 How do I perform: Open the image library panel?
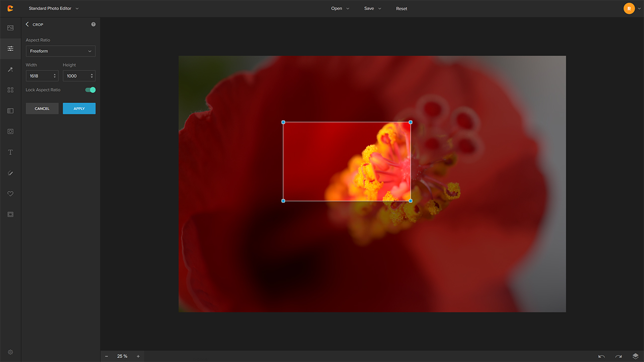click(x=10, y=28)
